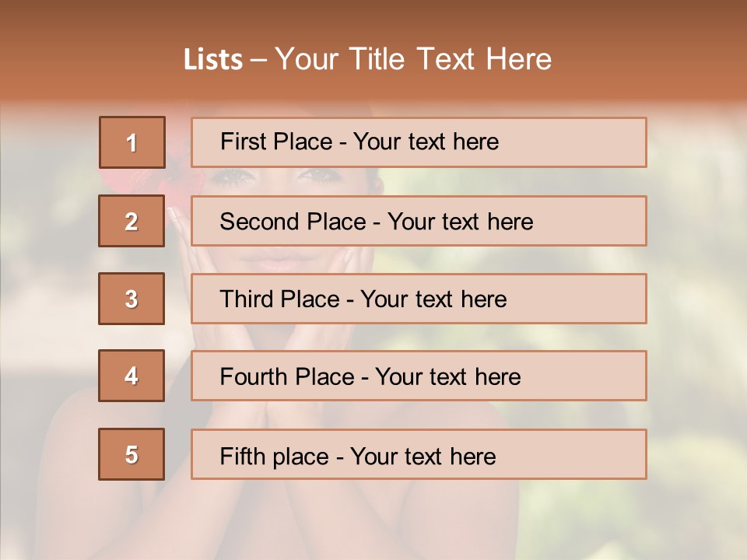This screenshot has width=747, height=560.
Task: Click the number 1 box
Action: click(x=132, y=142)
